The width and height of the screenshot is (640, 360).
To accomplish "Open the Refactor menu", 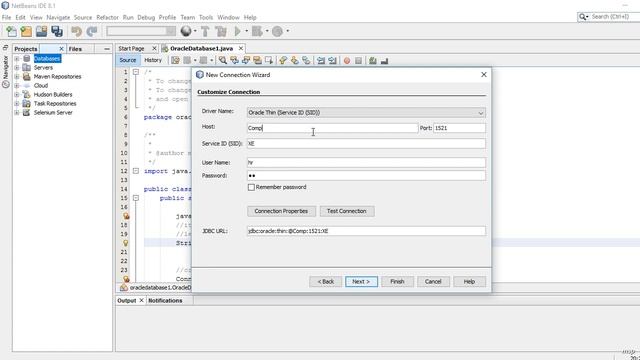I will tap(107, 18).
